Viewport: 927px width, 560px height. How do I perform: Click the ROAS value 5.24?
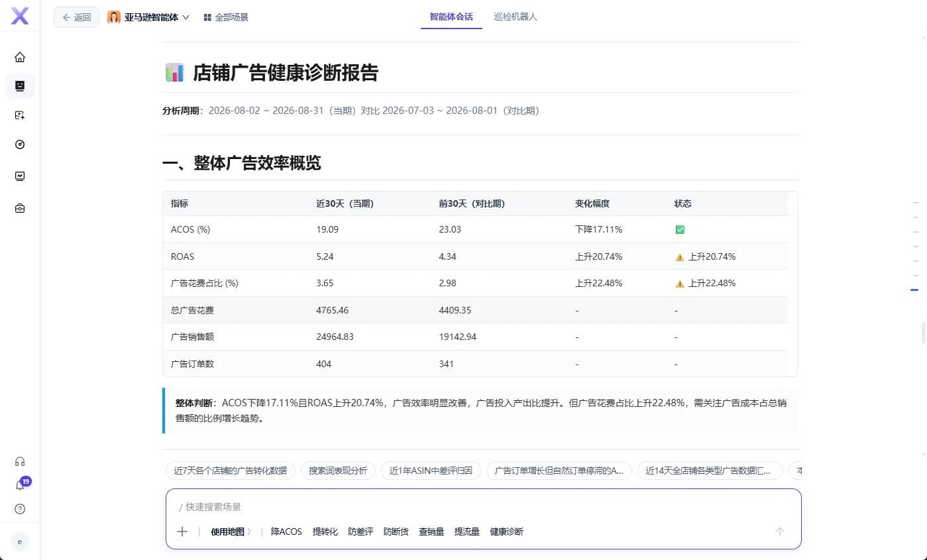point(325,256)
